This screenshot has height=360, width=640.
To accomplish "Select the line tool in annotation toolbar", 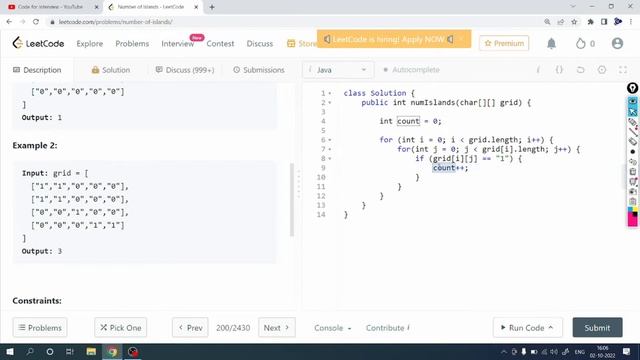I will point(633,131).
